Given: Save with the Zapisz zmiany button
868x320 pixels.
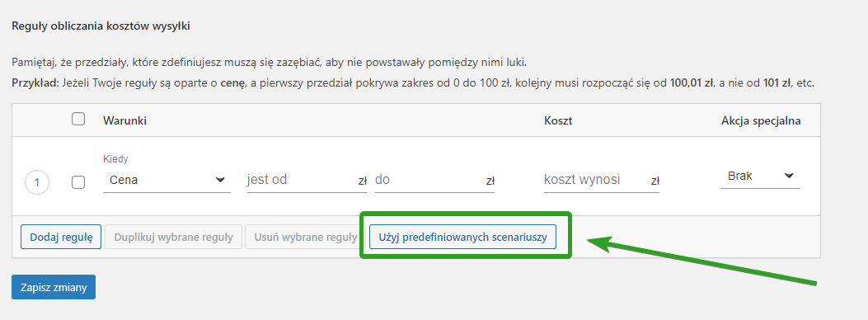Looking at the screenshot, I should [x=54, y=287].
